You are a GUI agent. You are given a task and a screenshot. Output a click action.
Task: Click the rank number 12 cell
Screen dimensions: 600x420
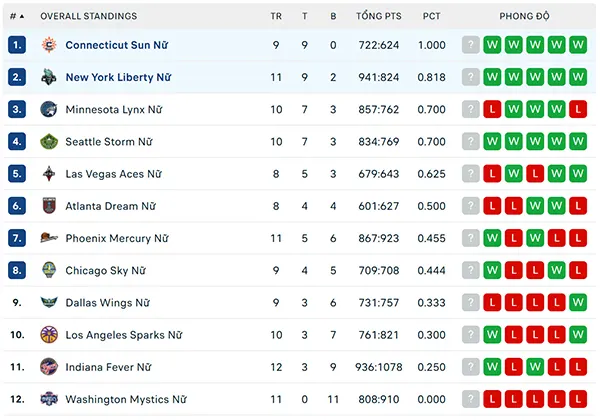pyautogui.click(x=17, y=399)
